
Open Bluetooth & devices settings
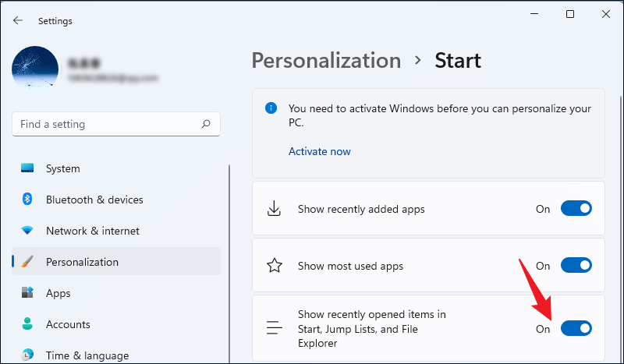click(x=116, y=200)
